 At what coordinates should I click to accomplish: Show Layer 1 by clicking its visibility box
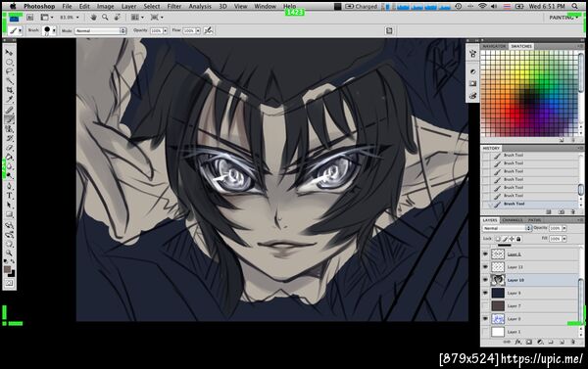(x=486, y=332)
